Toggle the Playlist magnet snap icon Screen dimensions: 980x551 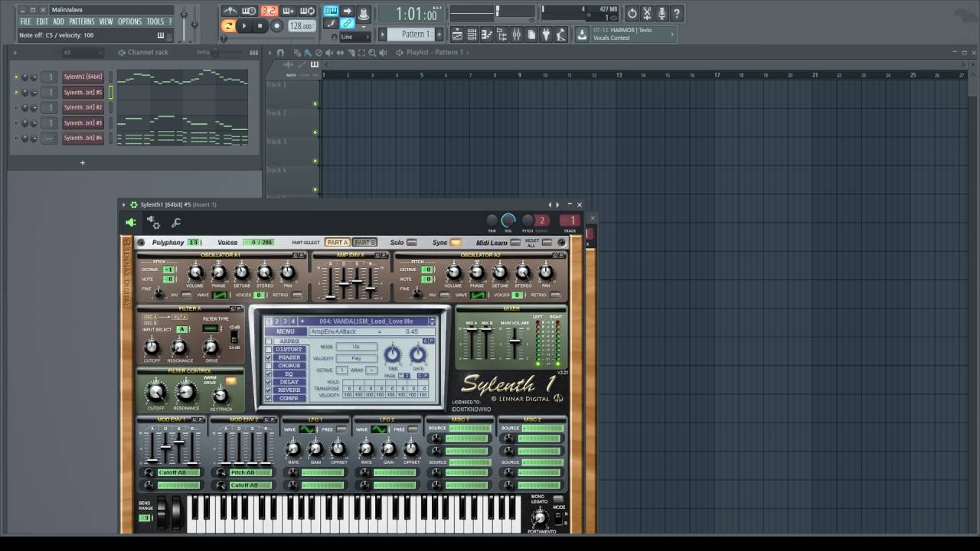[x=280, y=53]
